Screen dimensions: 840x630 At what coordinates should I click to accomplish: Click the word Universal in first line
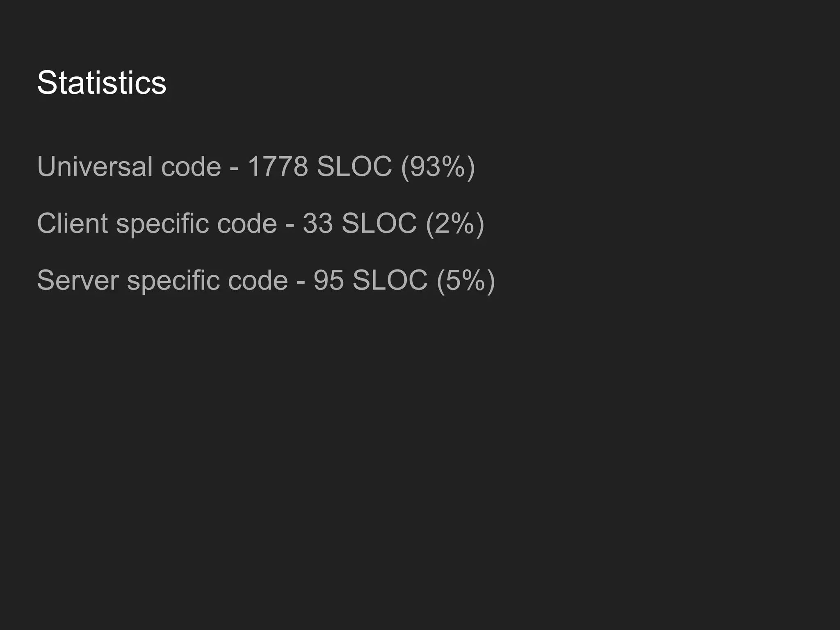[x=94, y=167]
